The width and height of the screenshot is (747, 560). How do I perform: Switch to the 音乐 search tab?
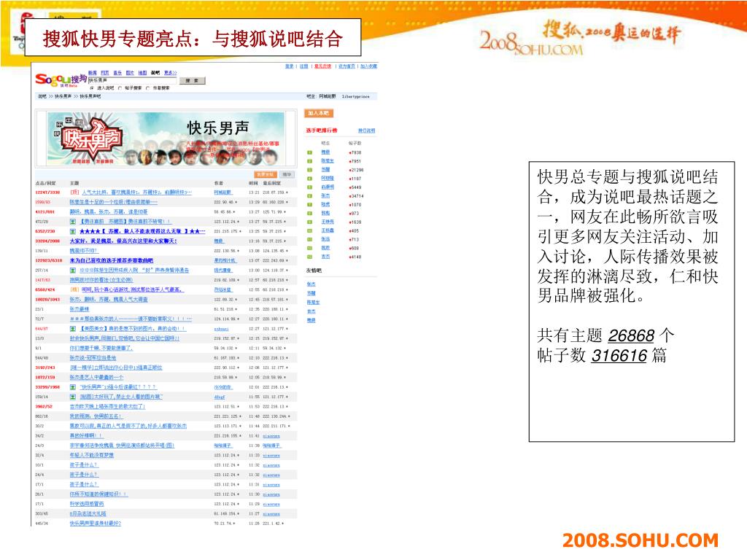117,73
